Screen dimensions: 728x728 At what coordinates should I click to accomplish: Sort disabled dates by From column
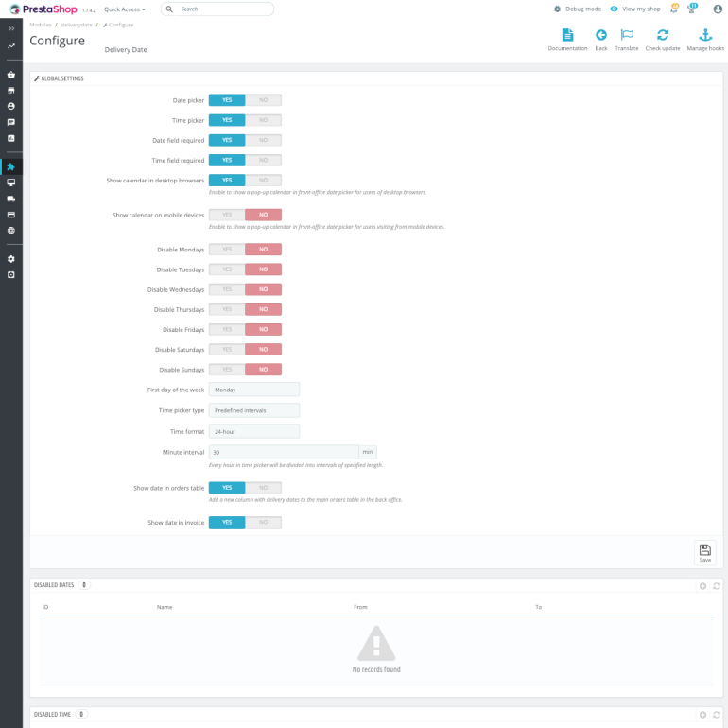tap(360, 607)
